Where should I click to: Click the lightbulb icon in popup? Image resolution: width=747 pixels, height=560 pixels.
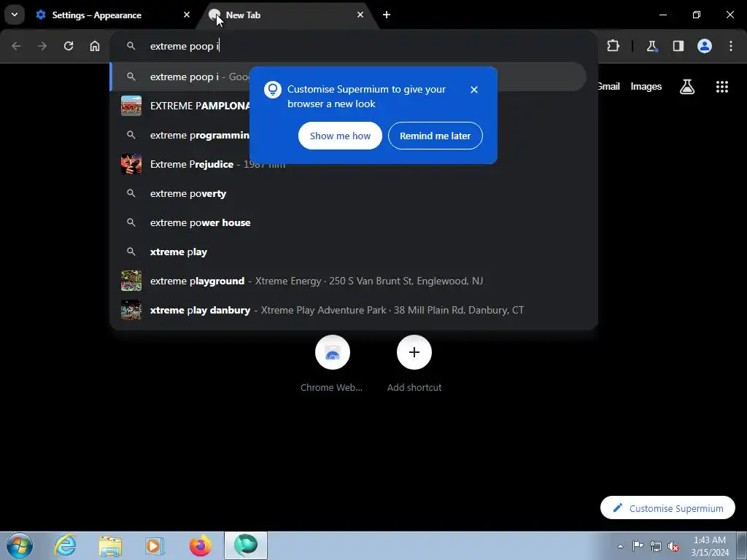[273, 90]
